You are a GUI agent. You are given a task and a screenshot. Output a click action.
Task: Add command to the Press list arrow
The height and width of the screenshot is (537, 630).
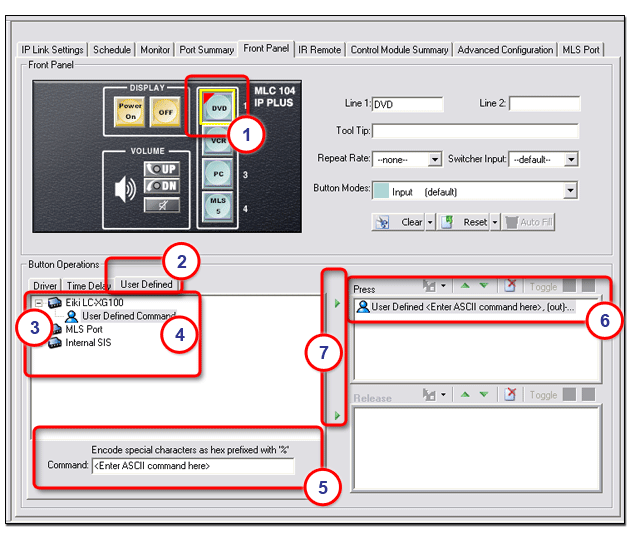[x=337, y=303]
